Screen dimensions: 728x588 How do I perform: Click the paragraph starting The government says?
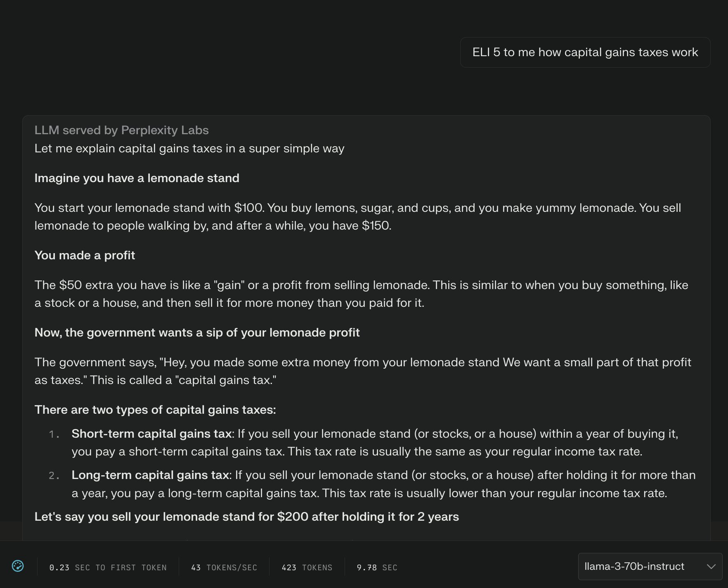[x=363, y=371]
